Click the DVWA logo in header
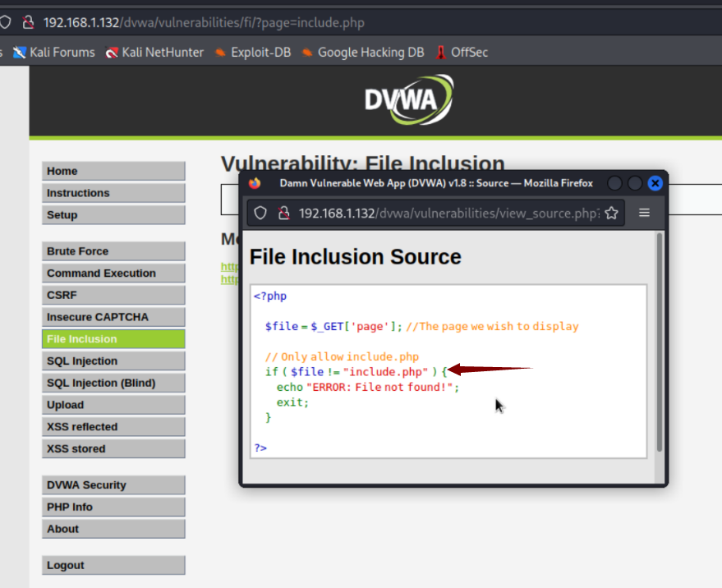 409,100
